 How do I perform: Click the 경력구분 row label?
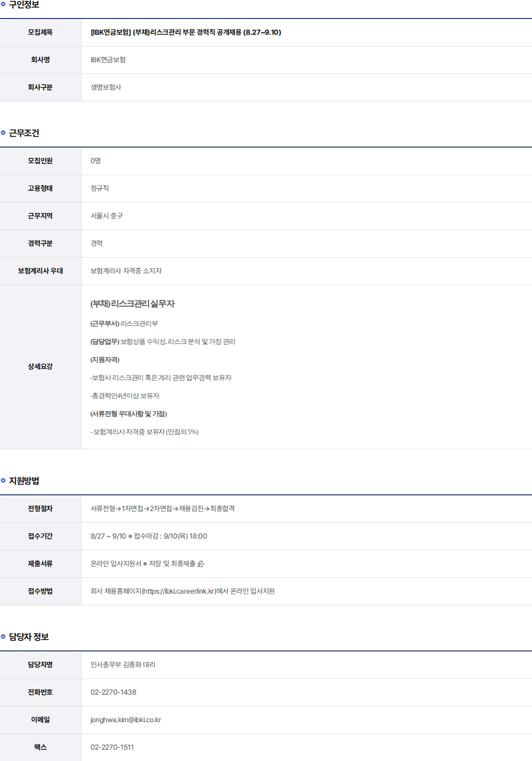[x=40, y=244]
